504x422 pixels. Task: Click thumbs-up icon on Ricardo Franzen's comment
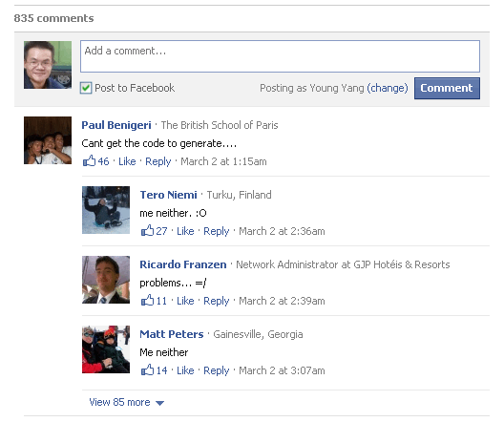pyautogui.click(x=148, y=300)
